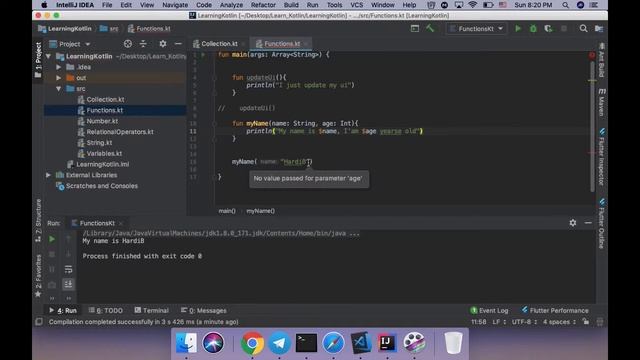Open Finder from the Dock
The width and height of the screenshot is (640, 360).
tap(186, 343)
